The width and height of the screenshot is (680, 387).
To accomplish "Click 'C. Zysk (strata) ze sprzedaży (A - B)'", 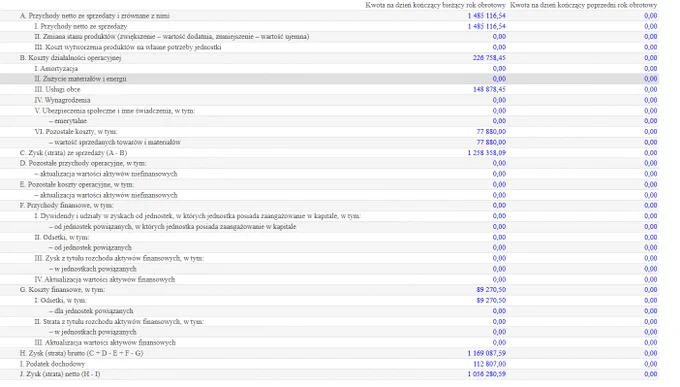I will (73, 153).
